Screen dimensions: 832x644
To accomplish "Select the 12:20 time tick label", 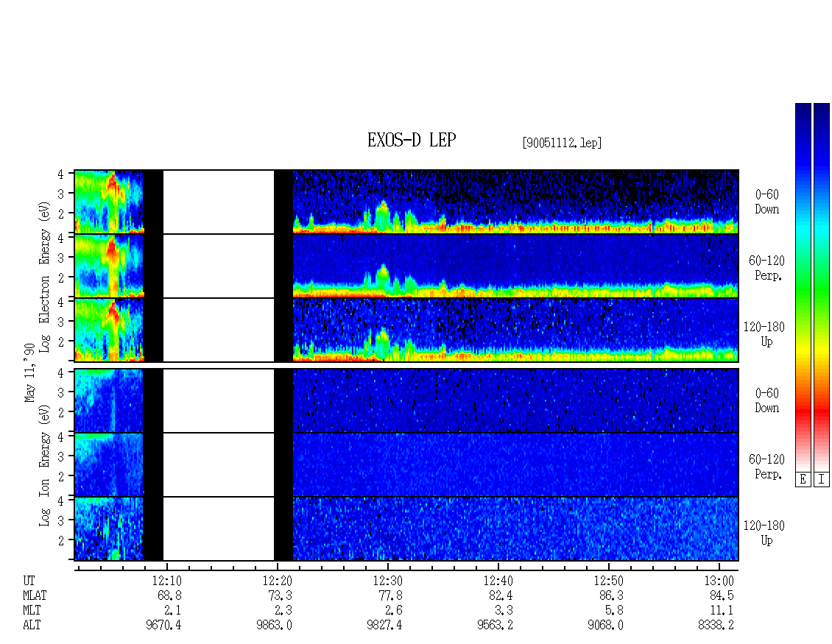I will click(x=278, y=581).
